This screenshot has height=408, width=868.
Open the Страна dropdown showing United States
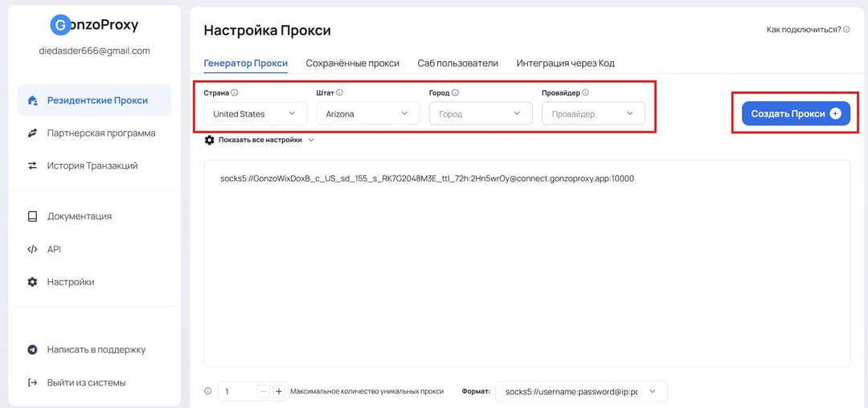256,114
